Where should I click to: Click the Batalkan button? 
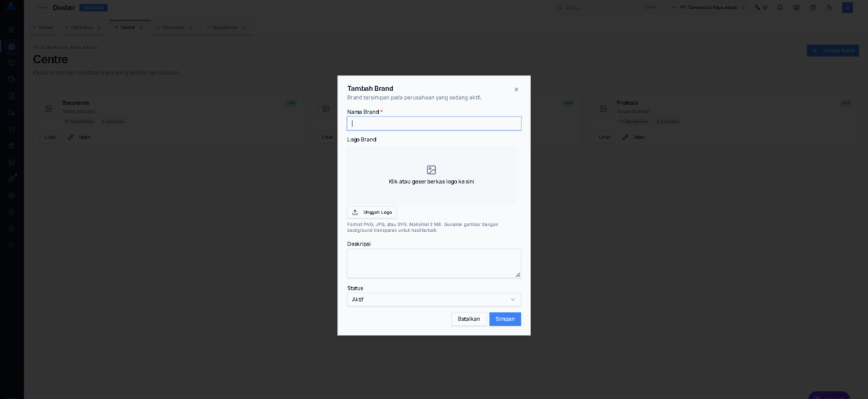469,319
